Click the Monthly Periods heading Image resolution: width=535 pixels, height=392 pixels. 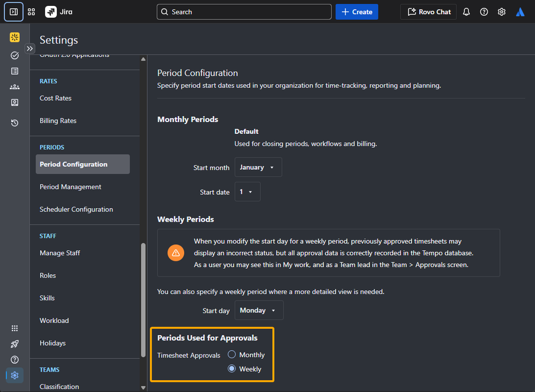187,119
